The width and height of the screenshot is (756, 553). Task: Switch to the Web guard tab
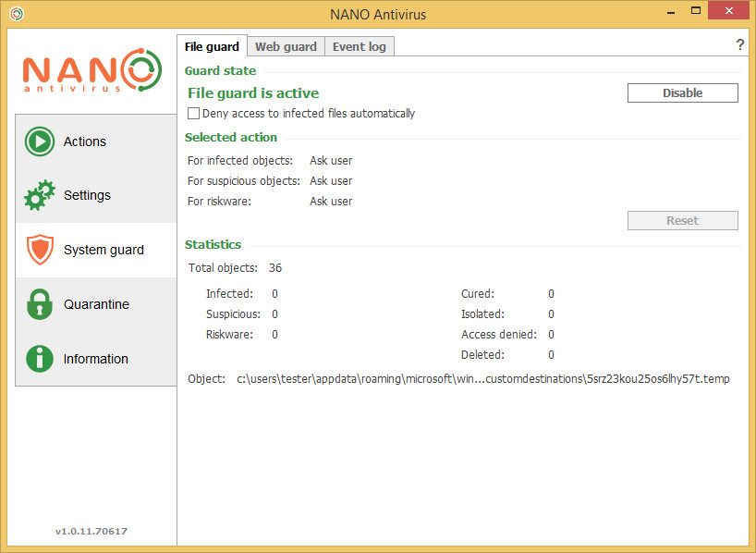tap(286, 47)
